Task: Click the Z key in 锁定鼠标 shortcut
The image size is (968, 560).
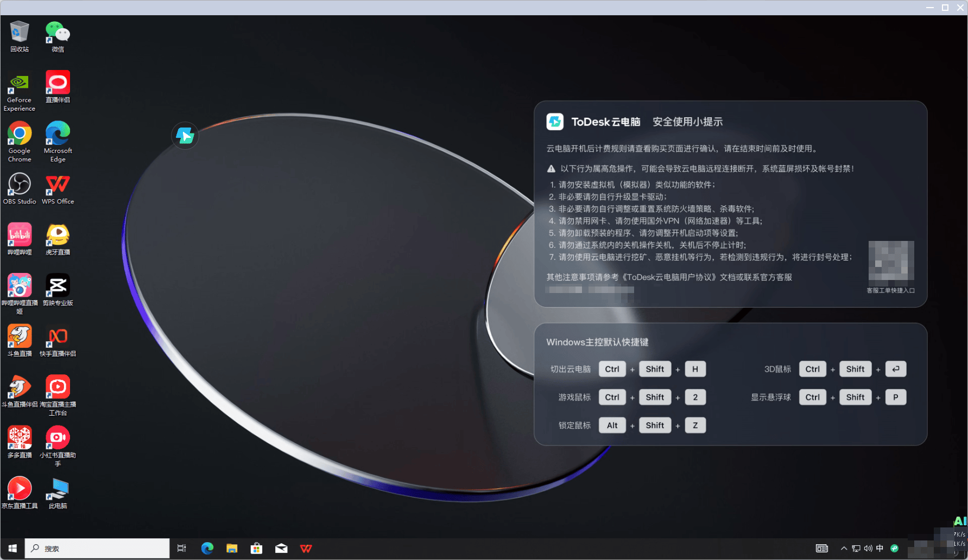Action: point(695,425)
